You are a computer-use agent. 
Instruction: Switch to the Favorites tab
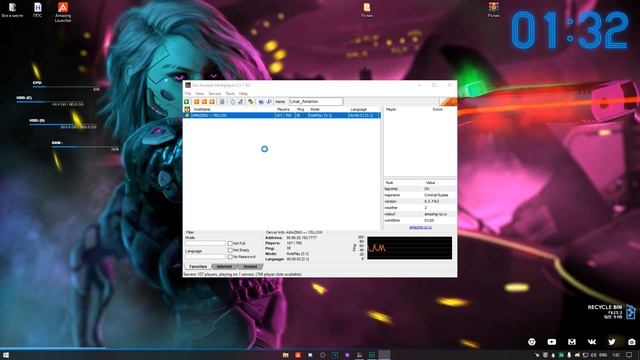pyautogui.click(x=198, y=267)
